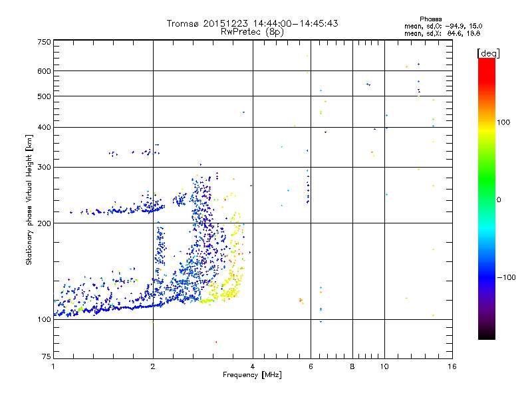Click the y-axis tick label "200"
Image resolution: width=532 pixels, height=399 pixels.
click(44, 223)
